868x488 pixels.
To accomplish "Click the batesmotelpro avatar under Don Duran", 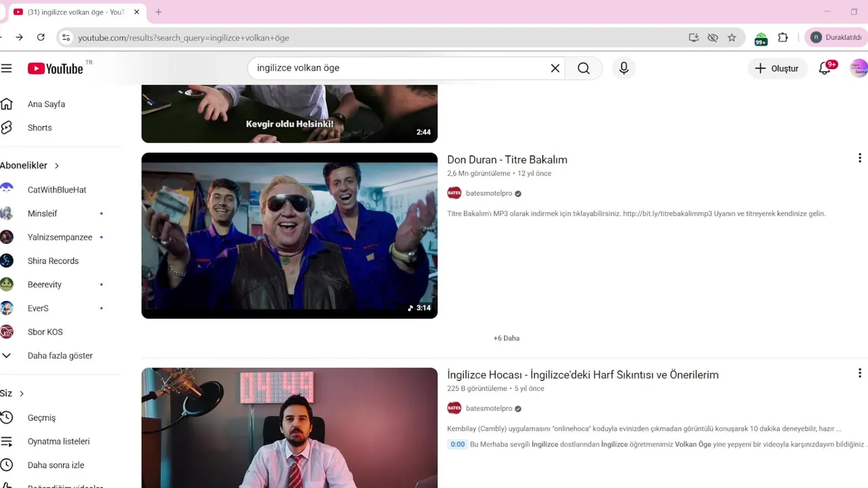I will [x=454, y=193].
